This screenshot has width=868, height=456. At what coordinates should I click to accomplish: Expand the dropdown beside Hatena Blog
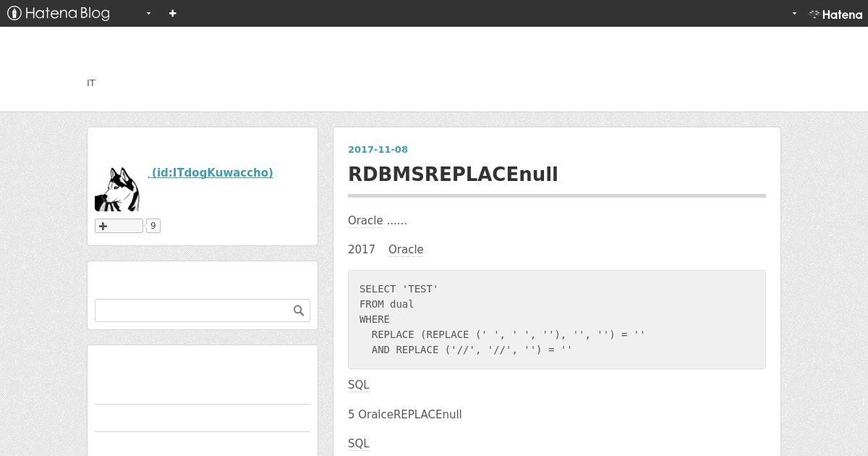[148, 13]
